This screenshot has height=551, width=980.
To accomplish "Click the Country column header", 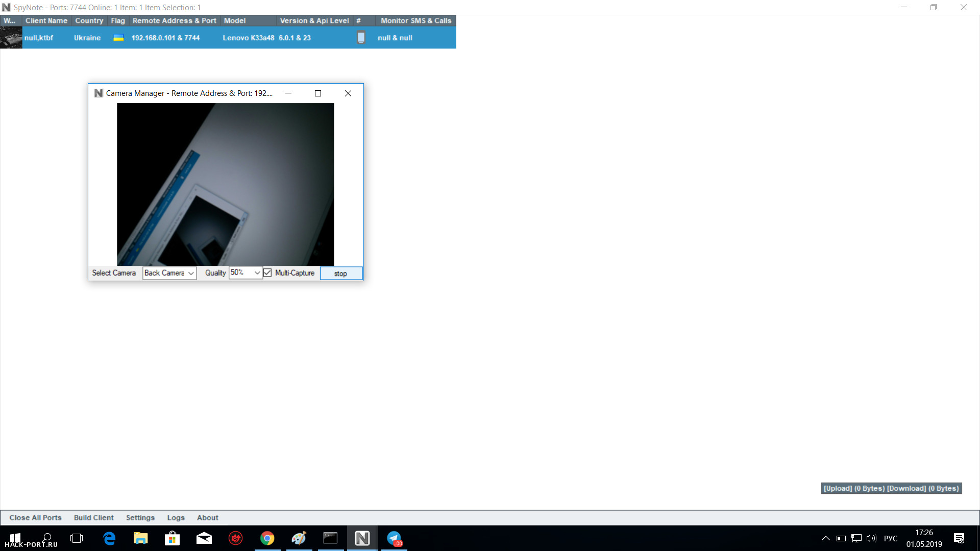I will (x=89, y=20).
